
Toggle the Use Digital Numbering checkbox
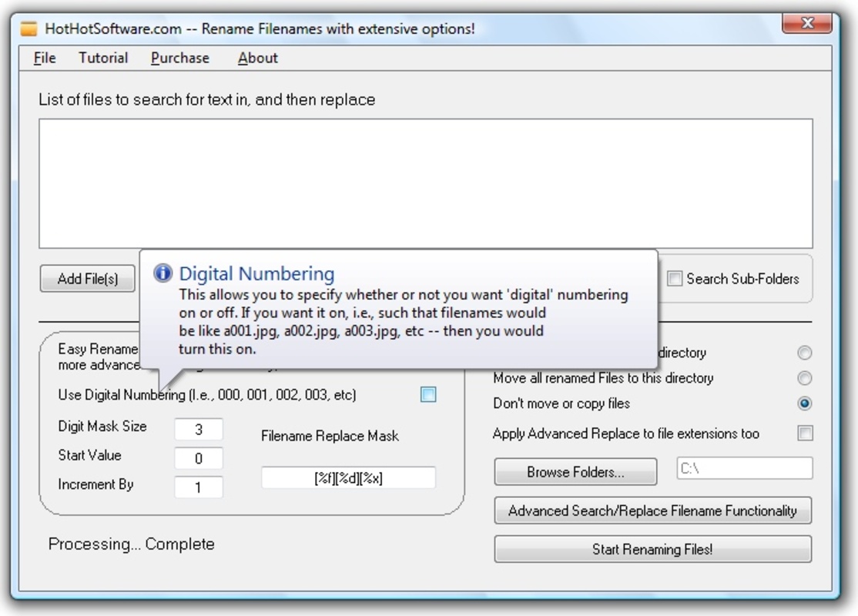coord(428,394)
